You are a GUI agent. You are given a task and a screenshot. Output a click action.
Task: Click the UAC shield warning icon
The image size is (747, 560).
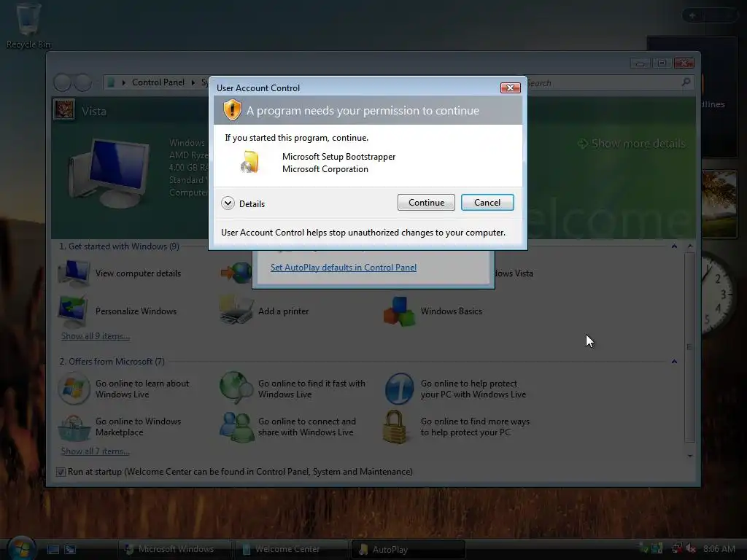[233, 110]
